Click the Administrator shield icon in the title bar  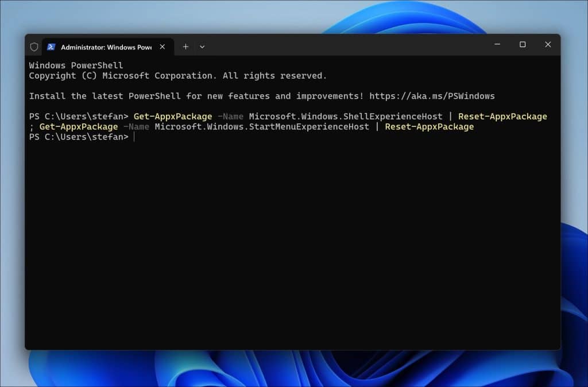point(34,47)
